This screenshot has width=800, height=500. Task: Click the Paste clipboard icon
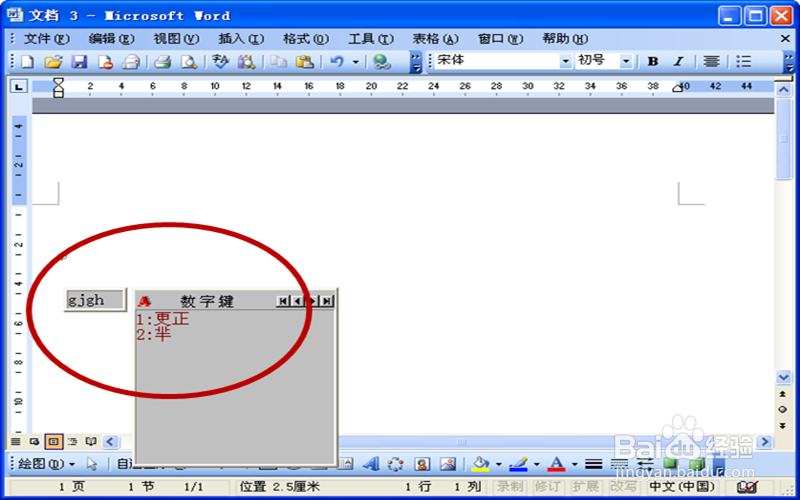(x=305, y=62)
